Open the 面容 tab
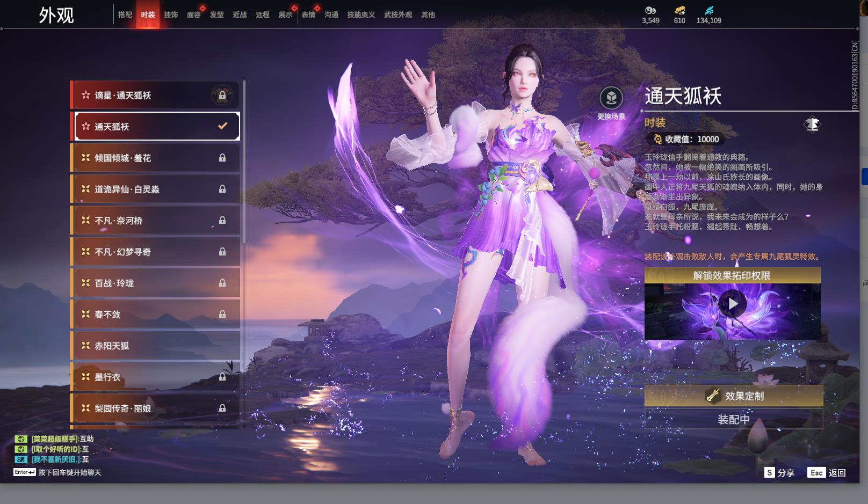The height and width of the screenshot is (504, 868). click(x=194, y=15)
